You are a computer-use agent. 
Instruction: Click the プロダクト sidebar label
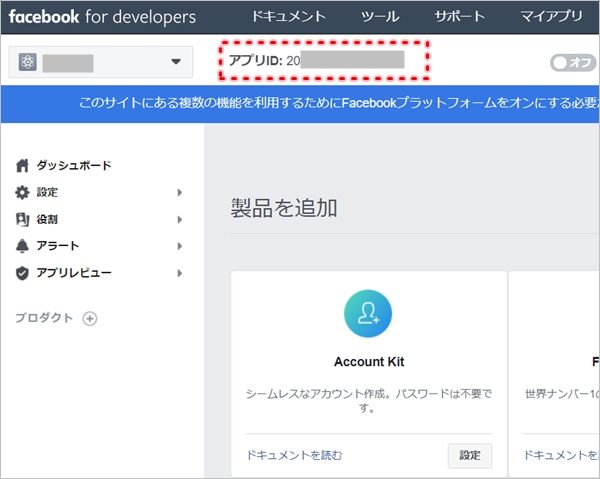point(44,318)
